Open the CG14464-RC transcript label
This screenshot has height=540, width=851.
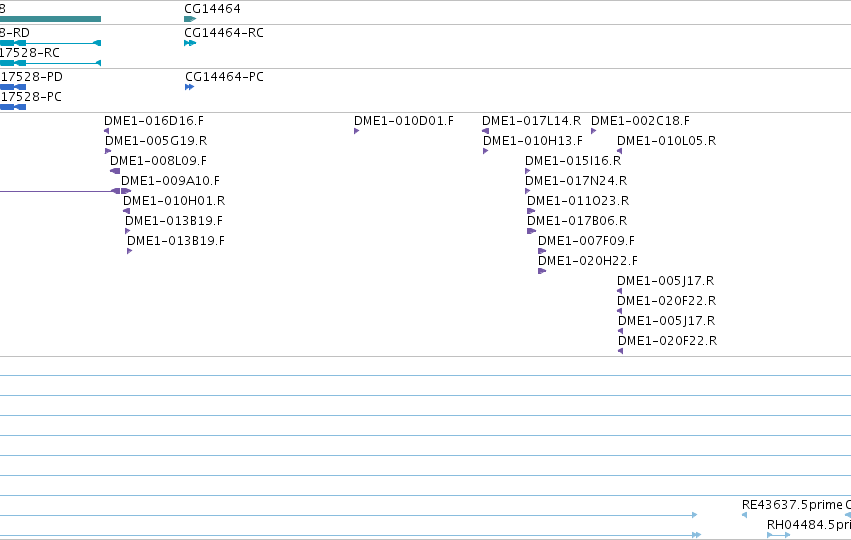(x=224, y=33)
